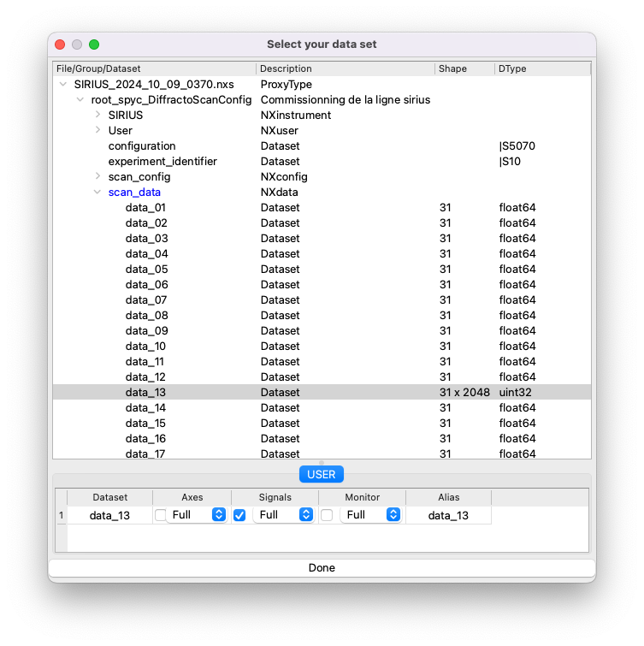Click the Monitor column header

point(363,497)
